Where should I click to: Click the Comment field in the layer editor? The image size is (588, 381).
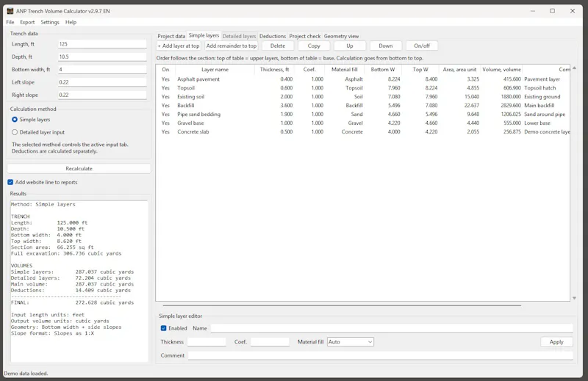tap(380, 355)
